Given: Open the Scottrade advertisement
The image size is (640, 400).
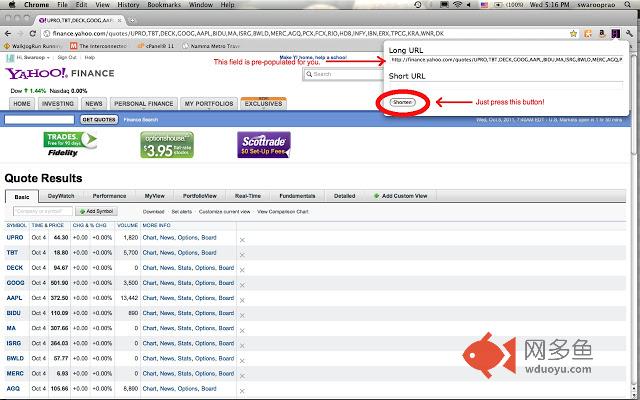Looking at the screenshot, I should point(264,145).
